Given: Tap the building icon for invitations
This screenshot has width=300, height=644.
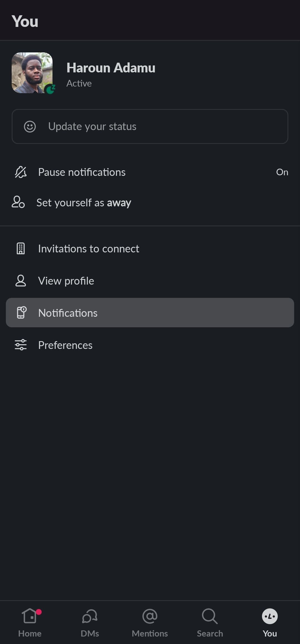Looking at the screenshot, I should (21, 249).
